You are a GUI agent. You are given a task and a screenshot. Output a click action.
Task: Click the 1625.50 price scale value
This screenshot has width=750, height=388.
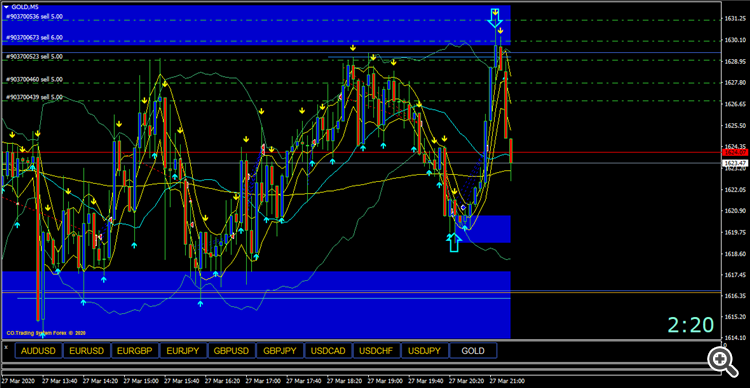[x=735, y=125]
